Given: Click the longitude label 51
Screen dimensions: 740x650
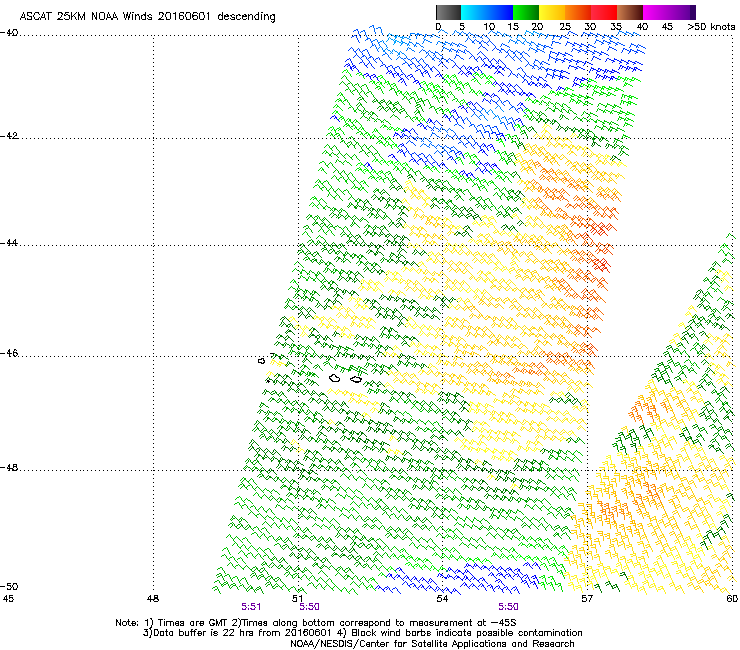Looking at the screenshot, I should [297, 599].
